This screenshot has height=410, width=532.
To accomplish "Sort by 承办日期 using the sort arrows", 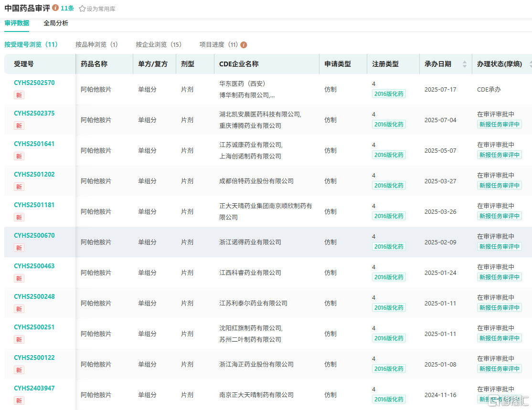I will (465, 64).
